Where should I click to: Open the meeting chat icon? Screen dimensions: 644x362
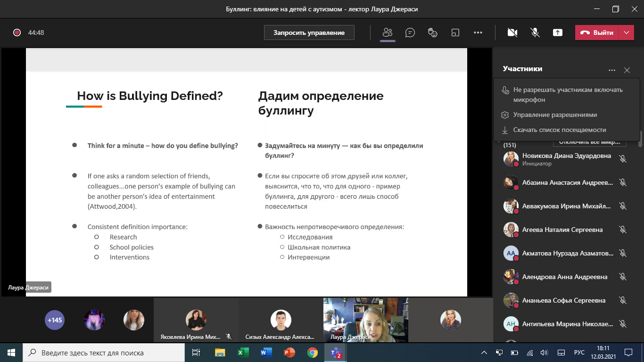point(410,33)
